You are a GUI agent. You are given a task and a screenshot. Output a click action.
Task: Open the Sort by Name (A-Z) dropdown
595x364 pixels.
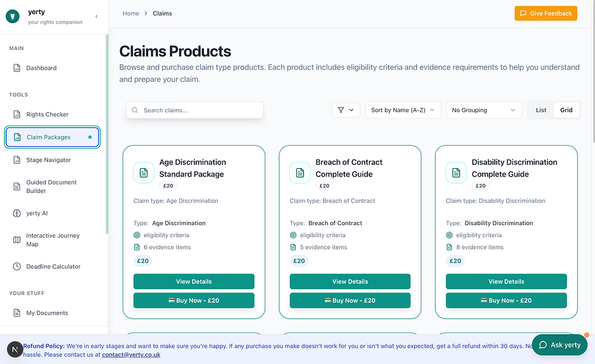coord(403,110)
